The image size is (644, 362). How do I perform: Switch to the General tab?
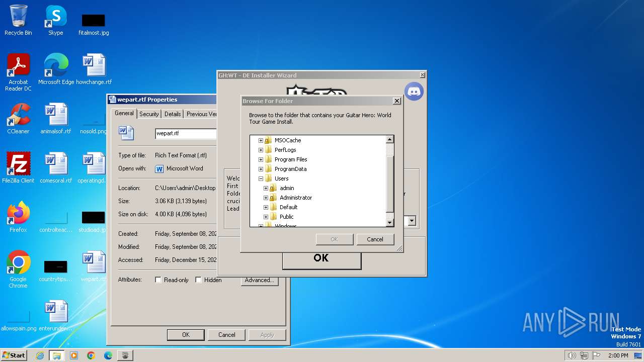tap(124, 113)
